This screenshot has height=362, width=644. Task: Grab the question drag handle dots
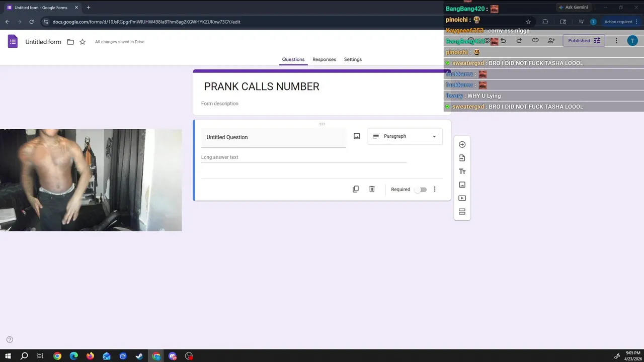[322, 124]
